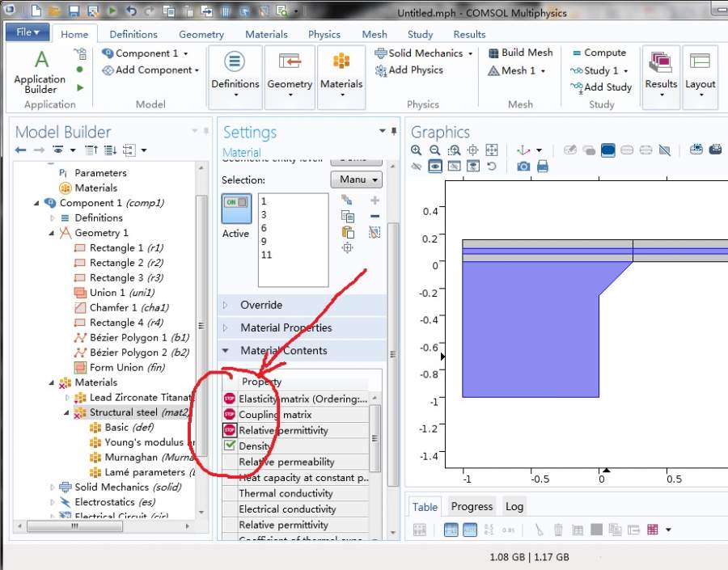This screenshot has width=728, height=570.
Task: Click Add Component
Action: pos(150,70)
